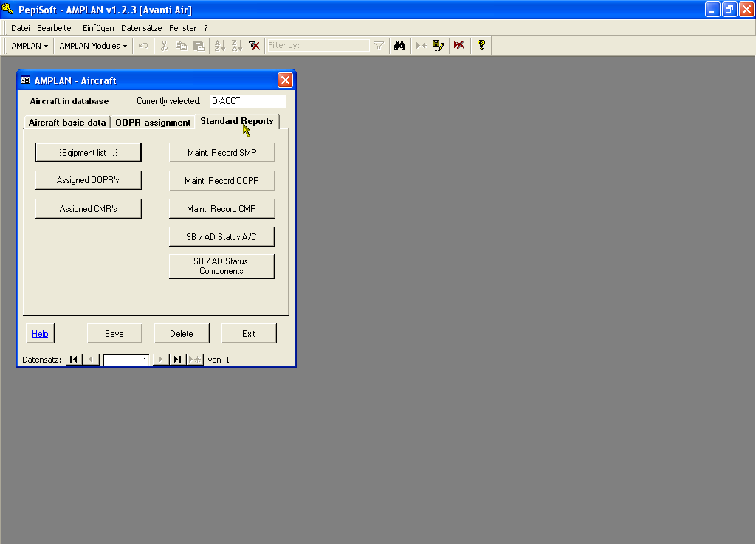Viewport: 756px width, 545px height.
Task: Click the funnel apply filter icon
Action: click(379, 46)
